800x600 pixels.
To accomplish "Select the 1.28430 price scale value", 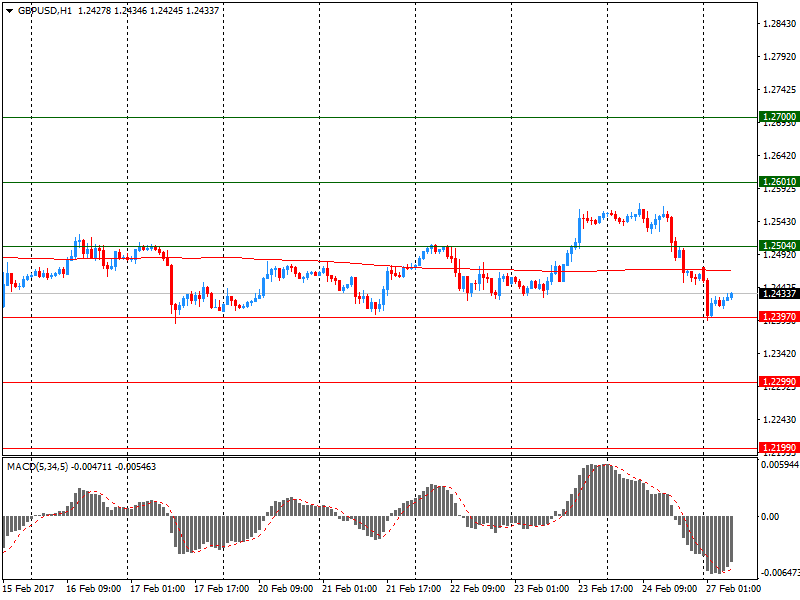I will tap(780, 24).
